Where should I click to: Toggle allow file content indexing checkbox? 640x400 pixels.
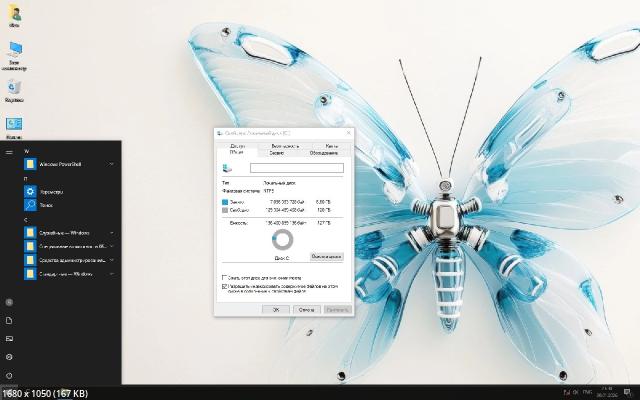(224, 286)
